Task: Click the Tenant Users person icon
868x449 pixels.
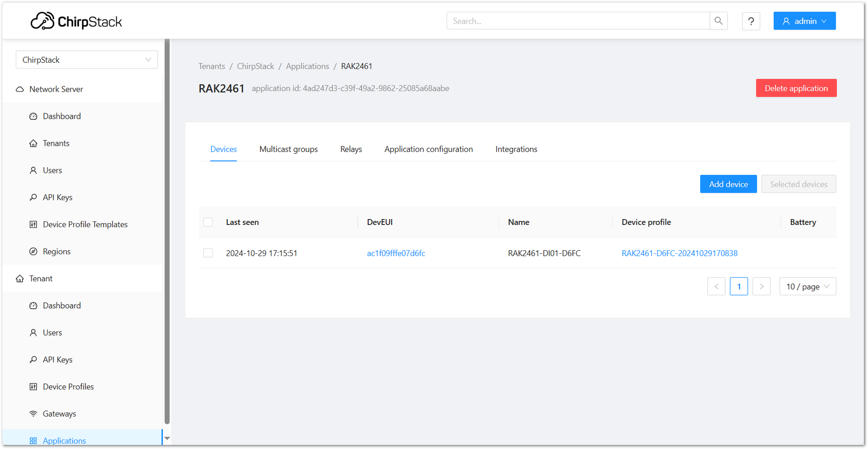Action: [x=33, y=333]
